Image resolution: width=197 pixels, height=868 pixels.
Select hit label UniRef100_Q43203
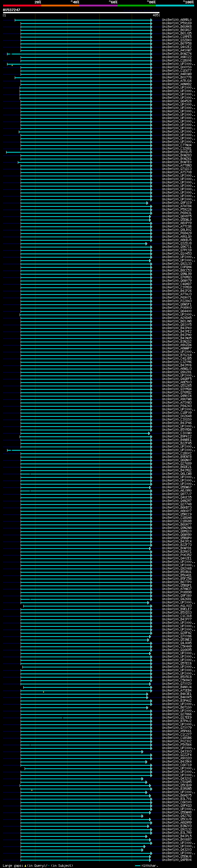(x=177, y=850)
